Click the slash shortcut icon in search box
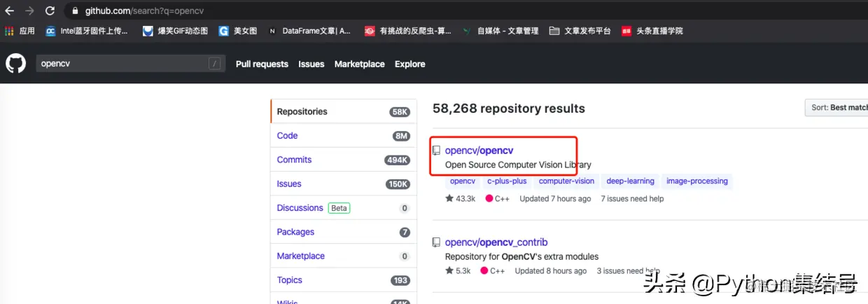Viewport: 868px width, 304px height. (214, 64)
